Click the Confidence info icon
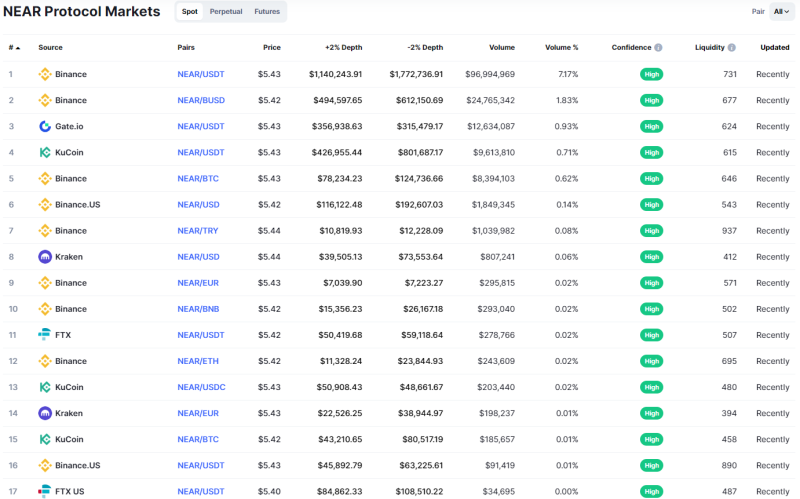Image resolution: width=800 pixels, height=499 pixels. coord(658,47)
